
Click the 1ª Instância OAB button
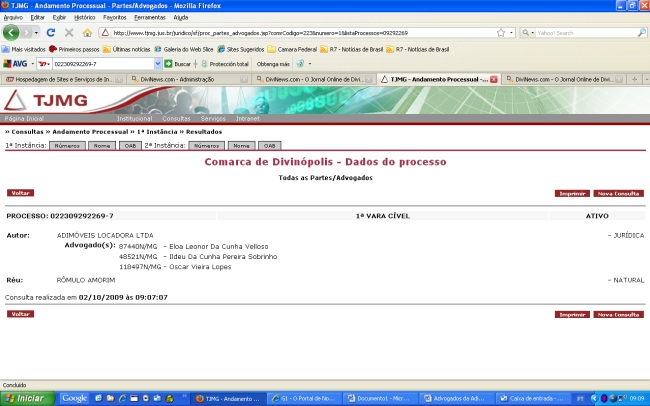pyautogui.click(x=130, y=146)
